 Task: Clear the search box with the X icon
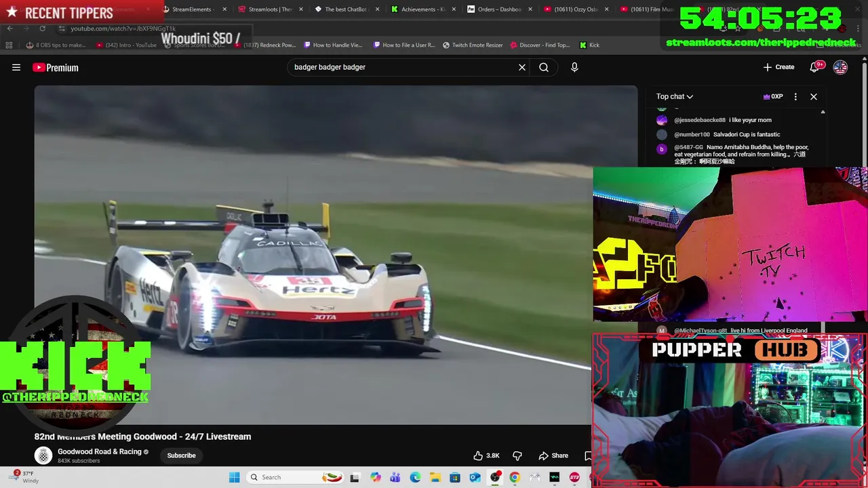522,67
